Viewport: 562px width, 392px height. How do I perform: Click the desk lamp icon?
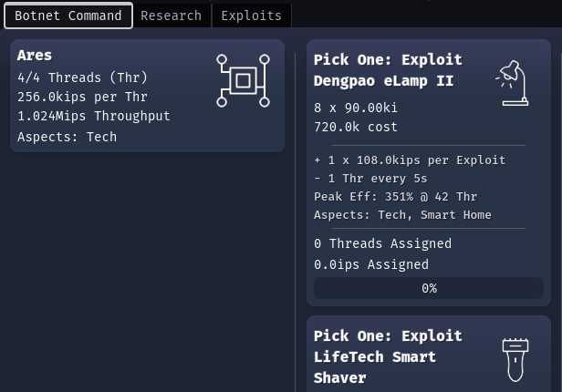tap(512, 84)
